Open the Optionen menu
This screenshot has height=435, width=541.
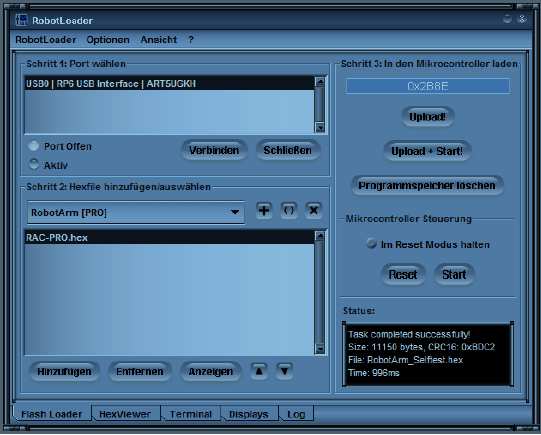tap(108, 40)
